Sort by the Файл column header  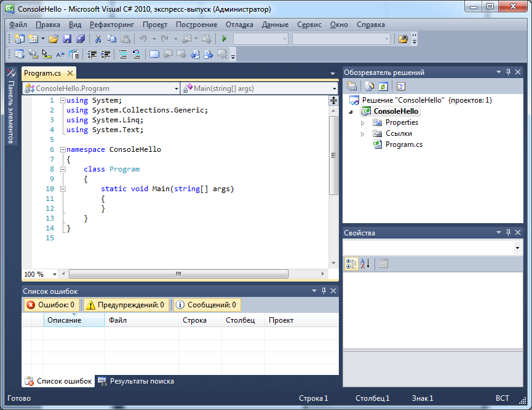coord(141,320)
